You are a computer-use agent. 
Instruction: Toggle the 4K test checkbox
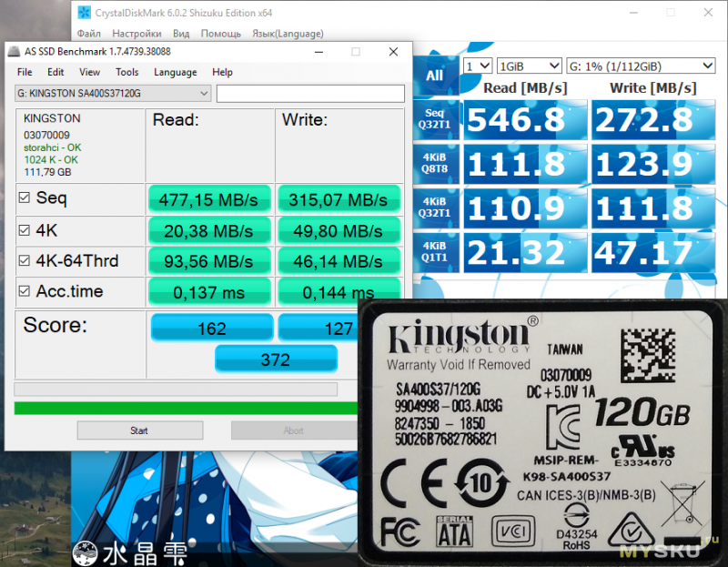pos(25,230)
